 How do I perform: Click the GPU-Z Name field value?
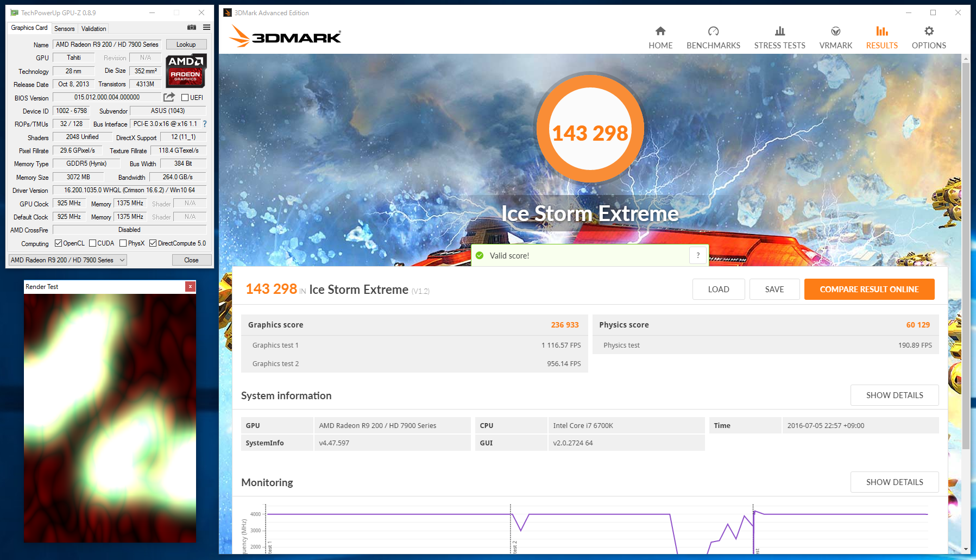(x=107, y=45)
